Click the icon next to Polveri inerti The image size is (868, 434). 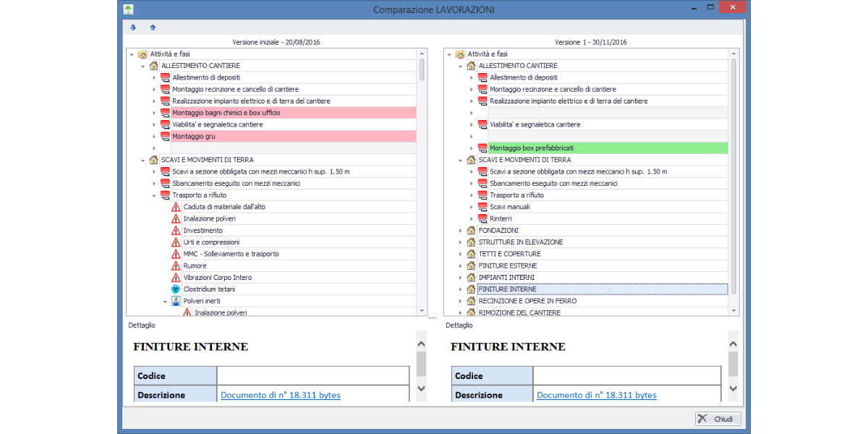tap(176, 301)
